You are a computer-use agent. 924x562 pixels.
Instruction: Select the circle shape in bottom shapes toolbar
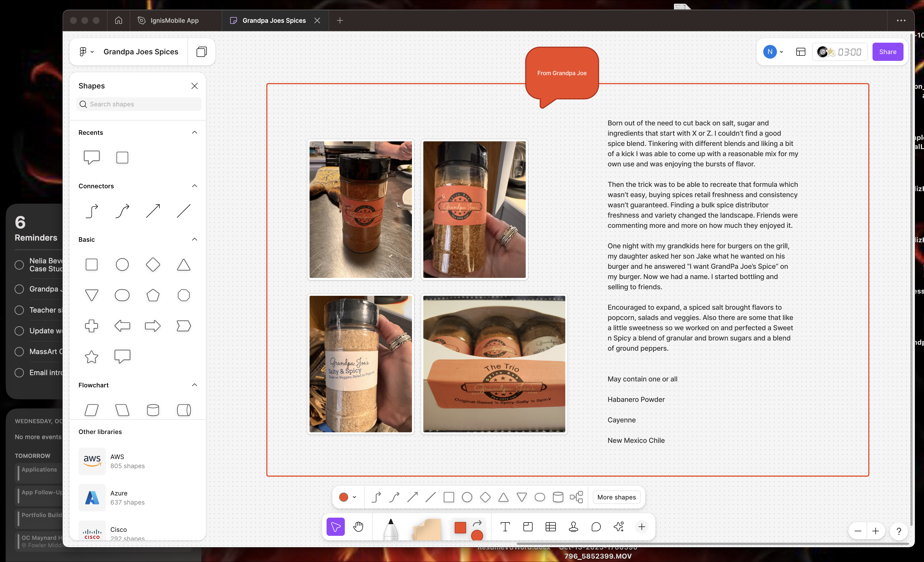click(467, 497)
